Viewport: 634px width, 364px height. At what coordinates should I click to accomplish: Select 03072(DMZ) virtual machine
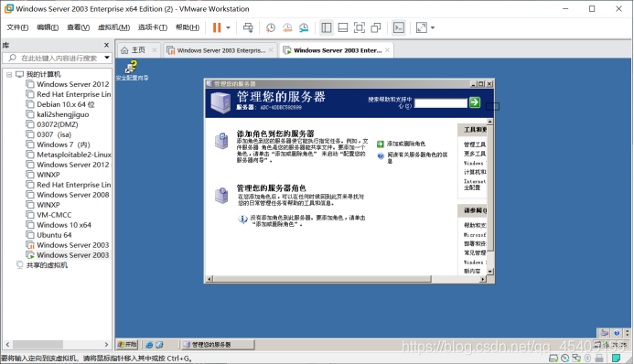point(58,124)
